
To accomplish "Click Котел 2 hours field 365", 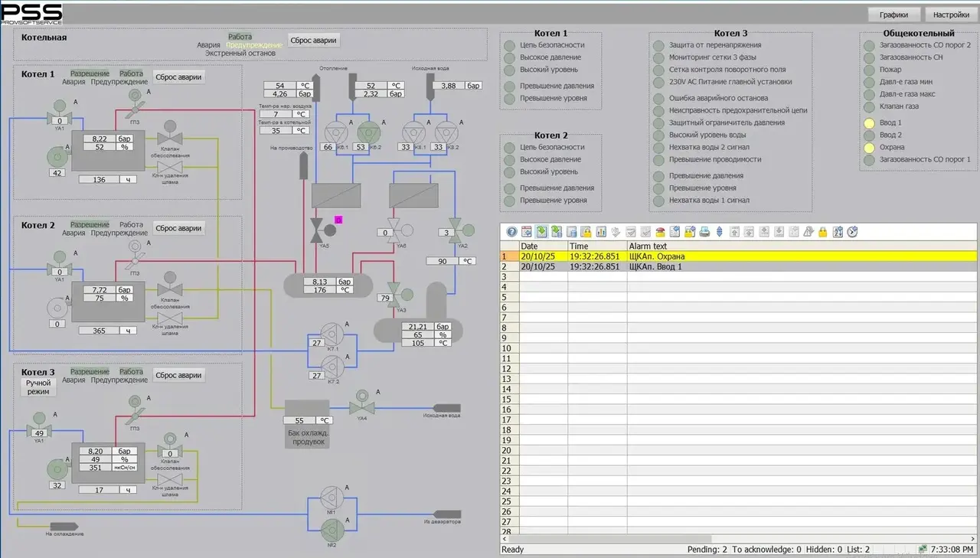I will click(100, 331).
